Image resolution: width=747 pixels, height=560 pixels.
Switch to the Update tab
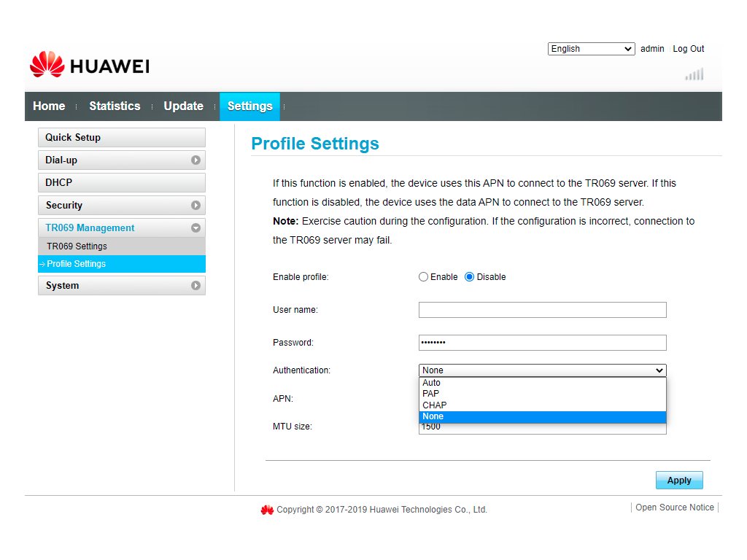point(183,106)
